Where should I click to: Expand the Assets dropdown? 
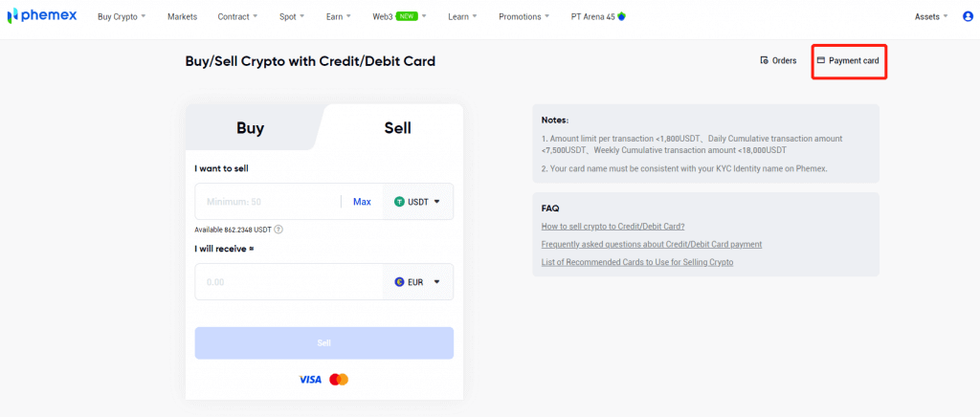(931, 16)
